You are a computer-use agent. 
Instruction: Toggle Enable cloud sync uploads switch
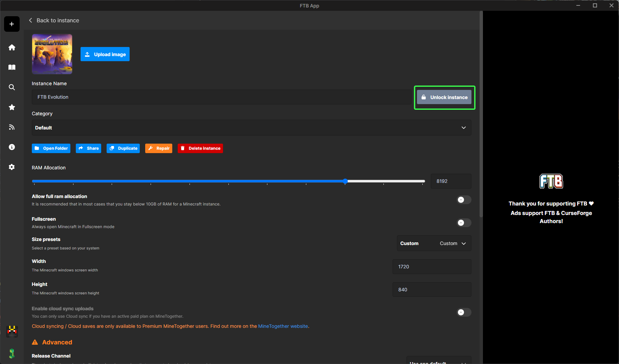(464, 312)
